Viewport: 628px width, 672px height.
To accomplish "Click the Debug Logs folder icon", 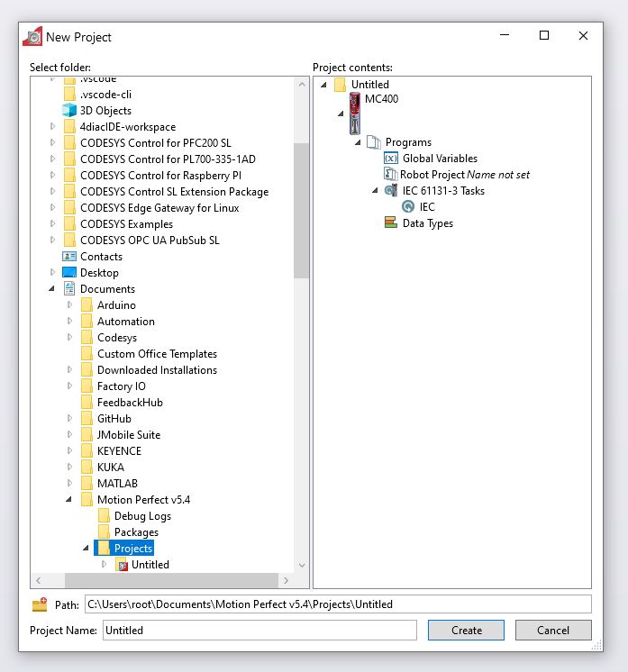I will coord(104,516).
